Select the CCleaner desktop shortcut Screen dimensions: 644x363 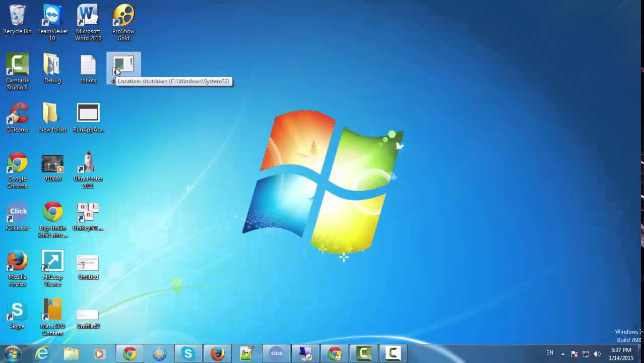pyautogui.click(x=17, y=117)
